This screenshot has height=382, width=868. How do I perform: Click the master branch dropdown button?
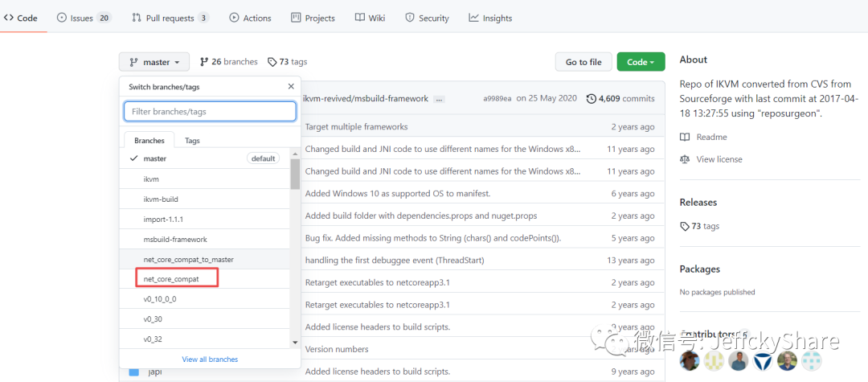pos(154,62)
